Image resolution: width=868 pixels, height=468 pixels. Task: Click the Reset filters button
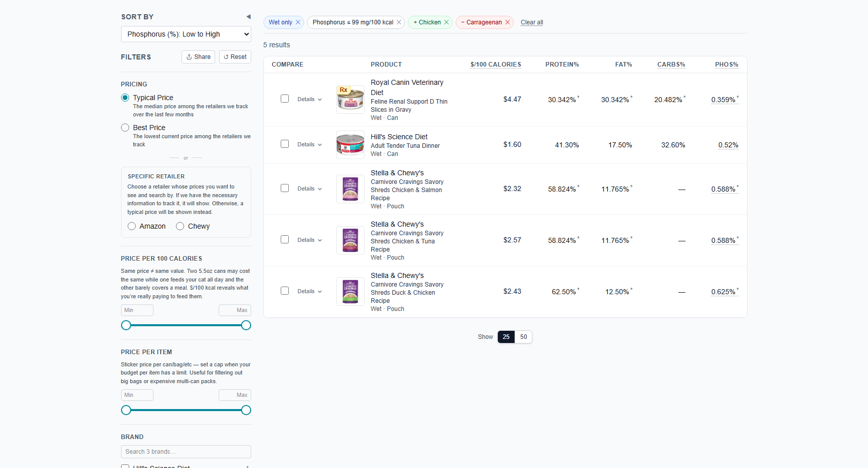point(235,57)
